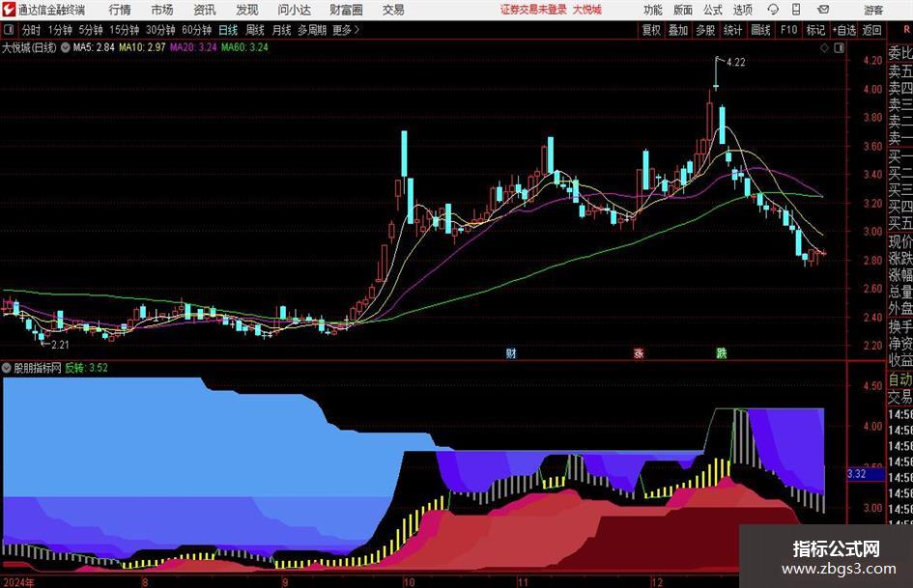This screenshot has height=588, width=913.
Task: Click the 跌 event marker on chart
Action: click(x=722, y=352)
